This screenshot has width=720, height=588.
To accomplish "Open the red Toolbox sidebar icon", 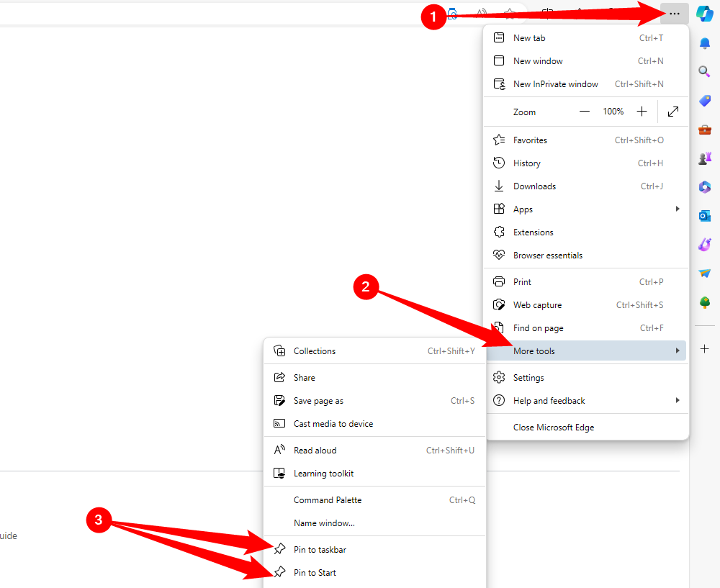I will coord(704,130).
